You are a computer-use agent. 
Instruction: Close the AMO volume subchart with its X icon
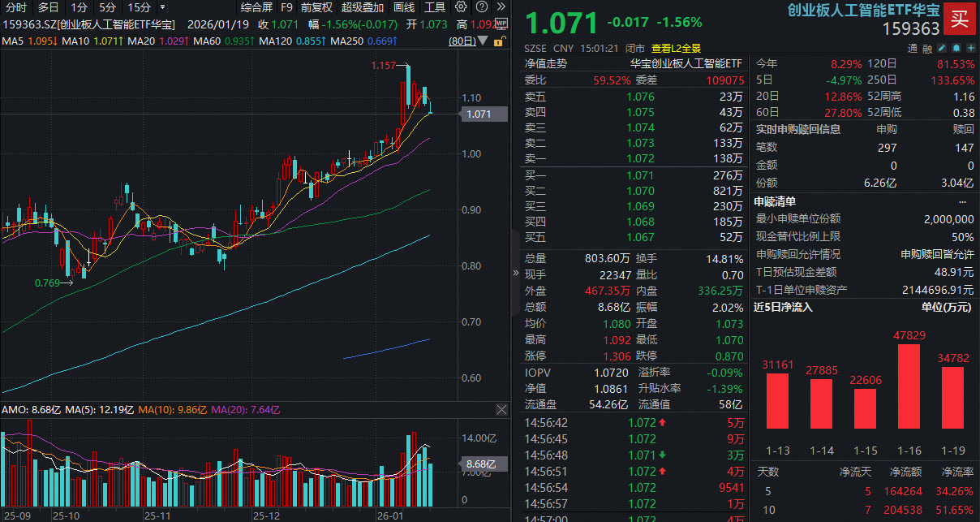click(x=501, y=410)
